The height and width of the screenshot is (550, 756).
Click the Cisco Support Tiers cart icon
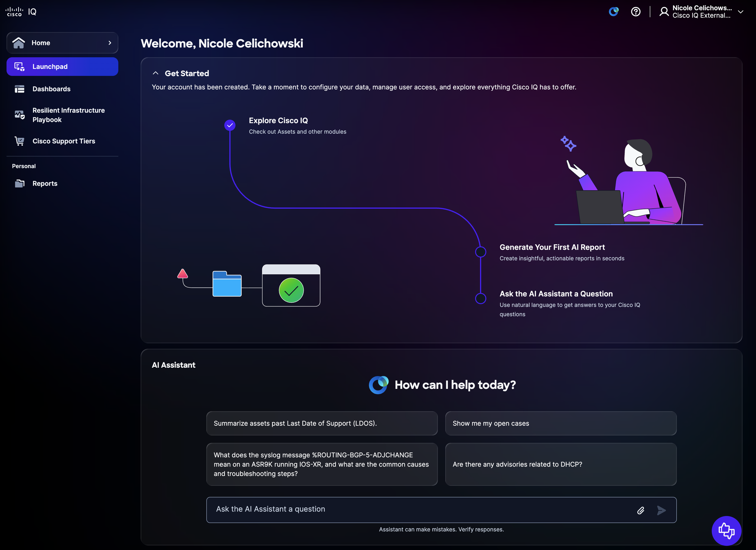pos(19,141)
